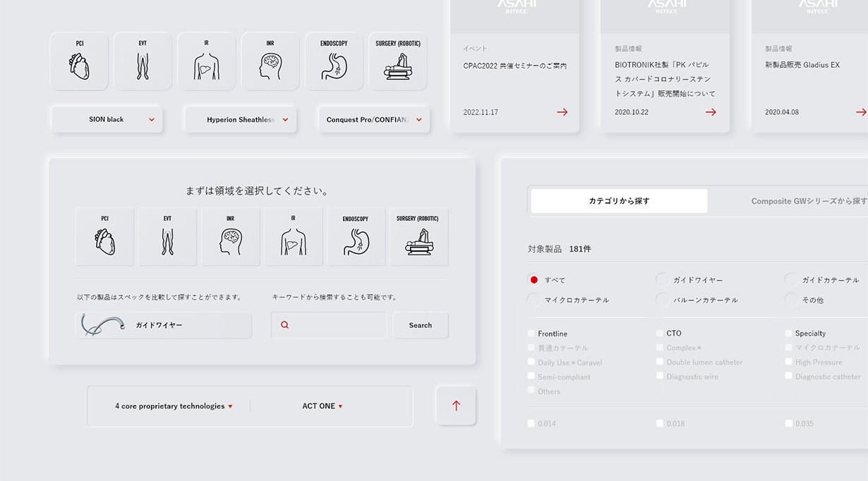
Task: Tick the Frontline checkbox
Action: click(x=531, y=334)
